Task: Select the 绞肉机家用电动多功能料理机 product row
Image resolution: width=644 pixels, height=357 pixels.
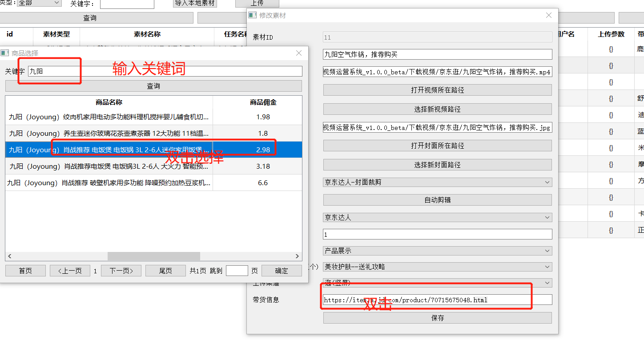Action: click(x=153, y=117)
